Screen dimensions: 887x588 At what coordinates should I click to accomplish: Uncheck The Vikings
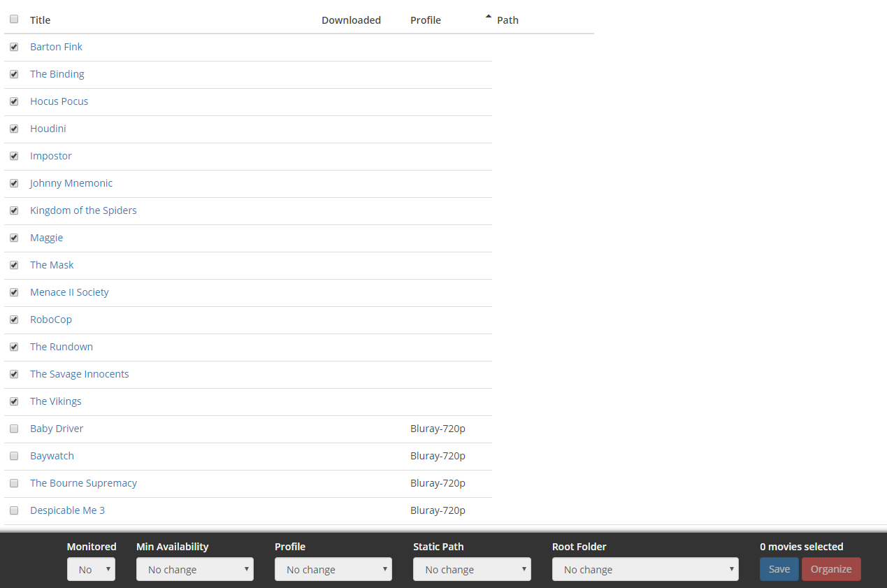pyautogui.click(x=13, y=401)
